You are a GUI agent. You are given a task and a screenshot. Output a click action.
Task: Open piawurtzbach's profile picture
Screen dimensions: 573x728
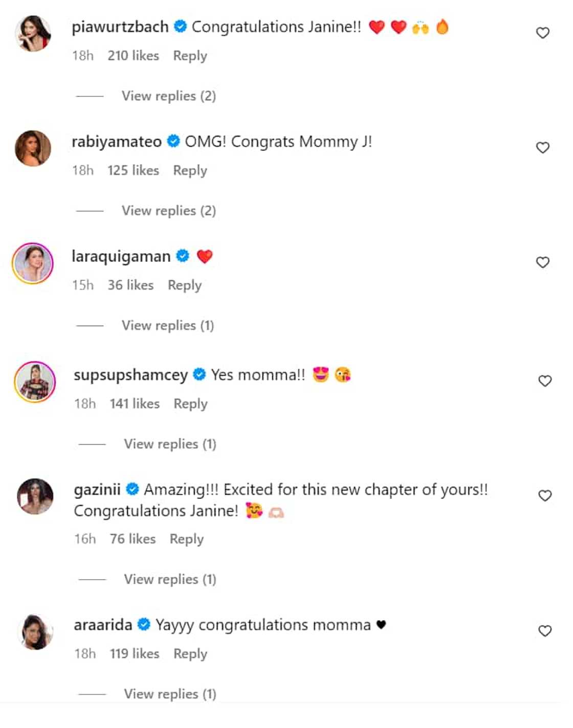(x=33, y=34)
